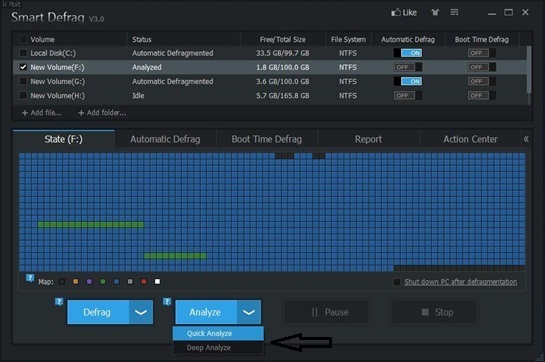Click the white map legend swatch

click(157, 281)
